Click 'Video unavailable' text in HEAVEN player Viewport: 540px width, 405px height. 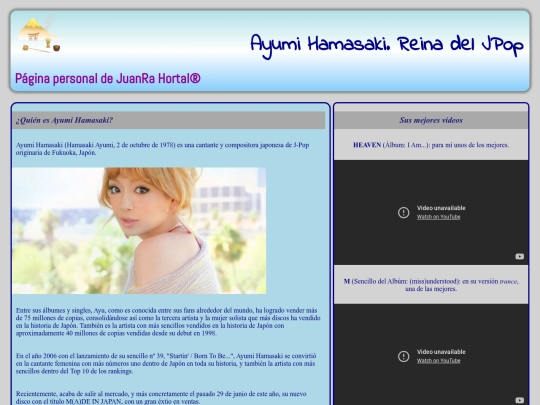[441, 208]
